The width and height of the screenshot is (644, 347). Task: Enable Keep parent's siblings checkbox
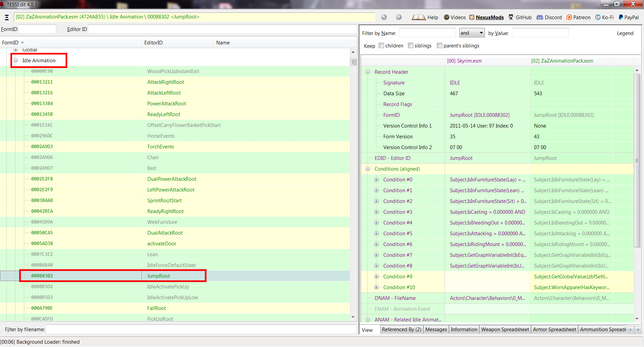pyautogui.click(x=440, y=45)
